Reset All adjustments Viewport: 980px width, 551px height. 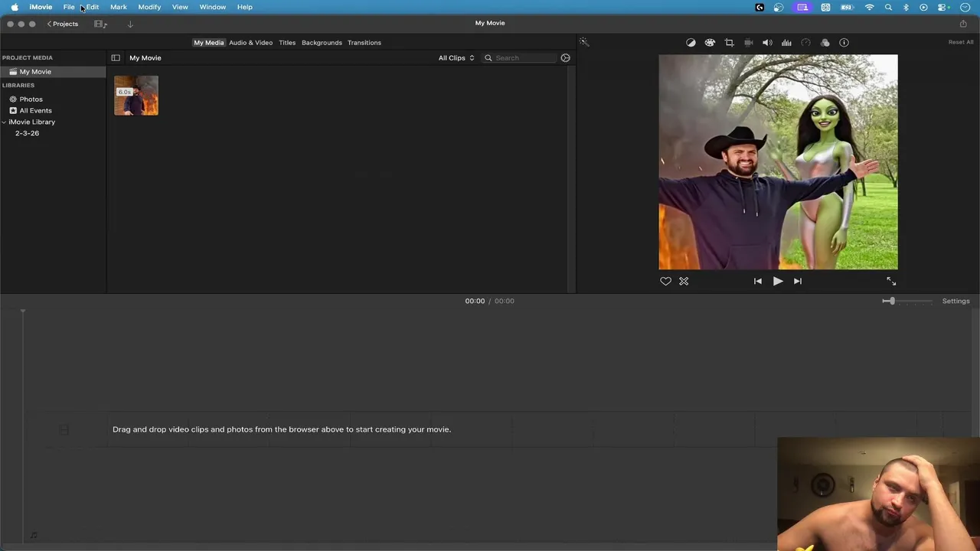pyautogui.click(x=961, y=43)
